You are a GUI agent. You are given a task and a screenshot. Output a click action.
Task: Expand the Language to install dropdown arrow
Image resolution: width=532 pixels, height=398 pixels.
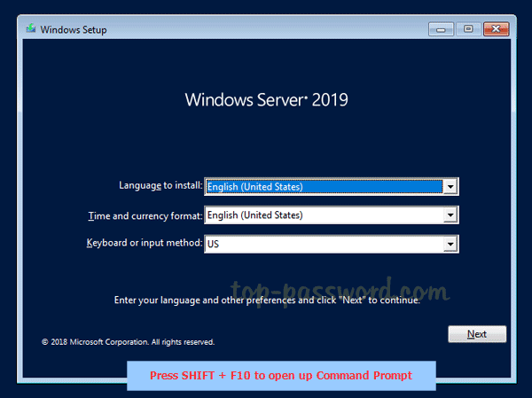(450, 187)
